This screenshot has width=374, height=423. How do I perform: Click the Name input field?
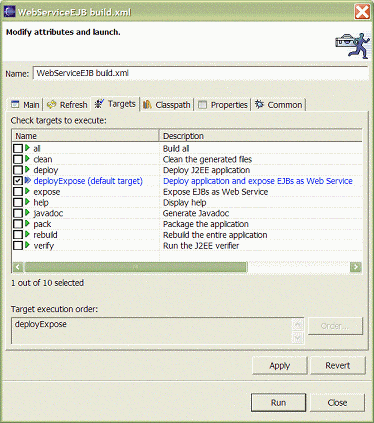pos(201,73)
